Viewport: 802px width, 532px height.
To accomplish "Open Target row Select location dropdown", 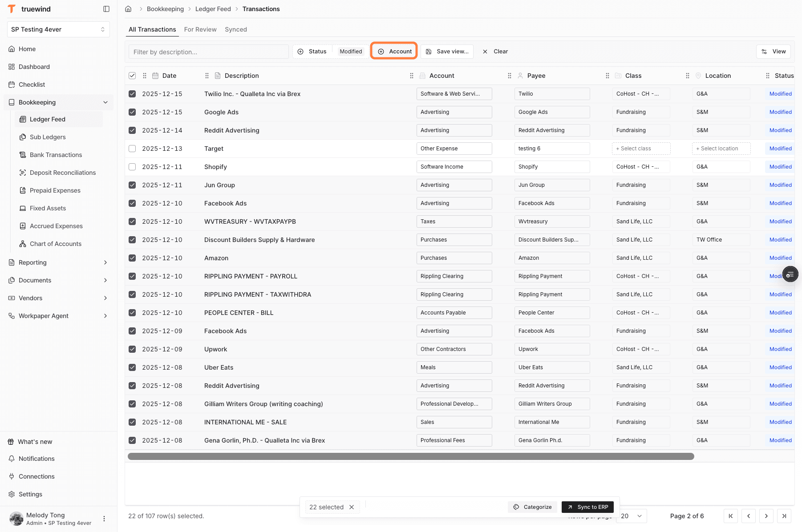I will [721, 149].
